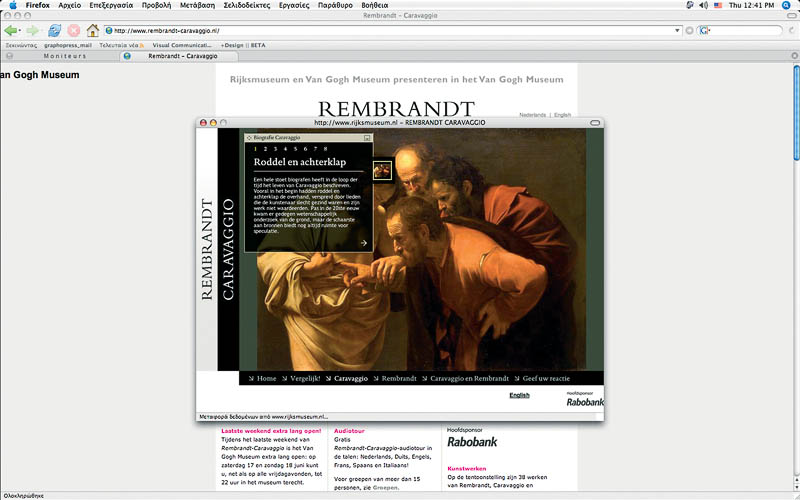Close the current tab with the tab bar close button
The width and height of the screenshot is (800, 500).
(x=794, y=56)
